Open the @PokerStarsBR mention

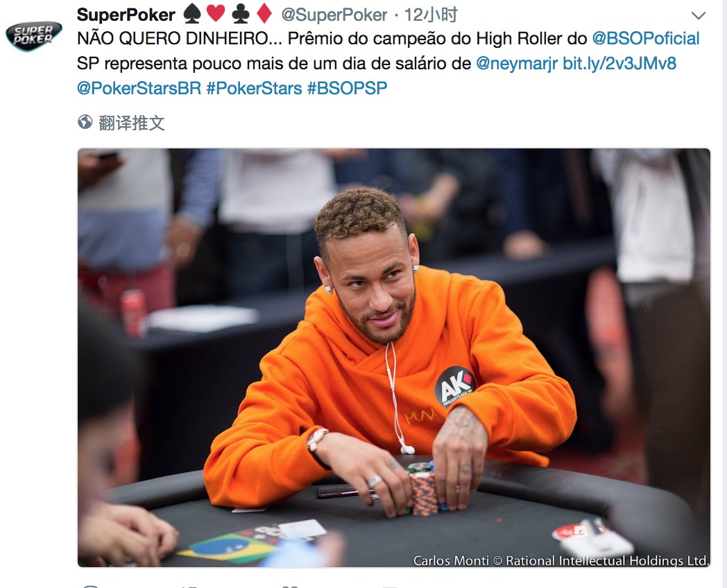point(139,88)
